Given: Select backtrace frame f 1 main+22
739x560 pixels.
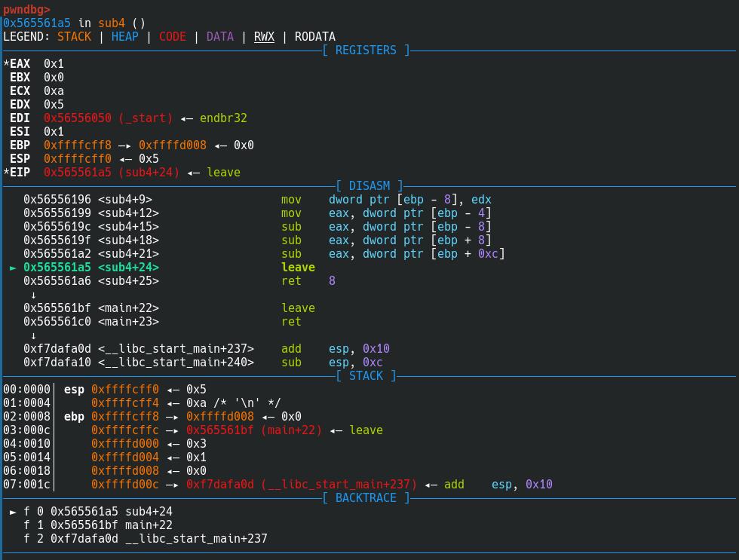Looking at the screenshot, I should coord(98,525).
